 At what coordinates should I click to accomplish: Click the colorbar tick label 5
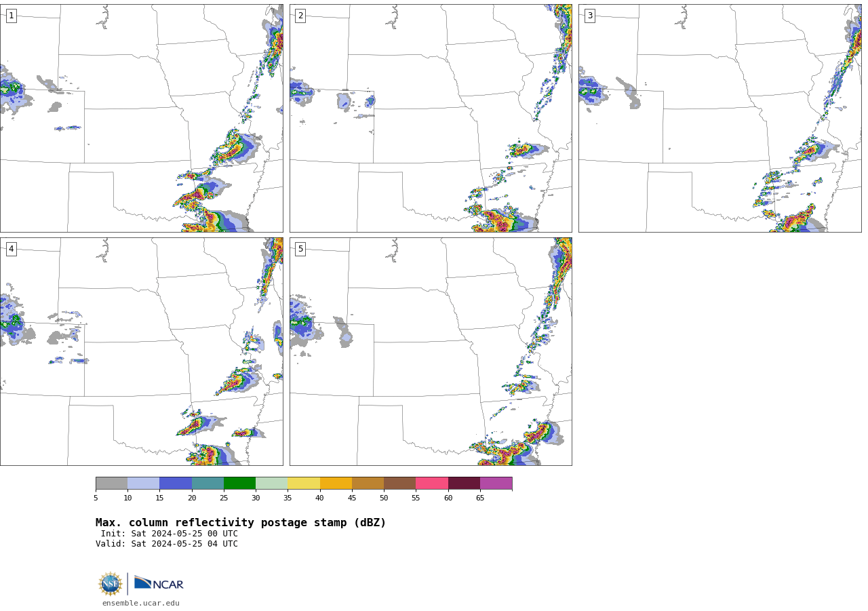[x=96, y=498]
